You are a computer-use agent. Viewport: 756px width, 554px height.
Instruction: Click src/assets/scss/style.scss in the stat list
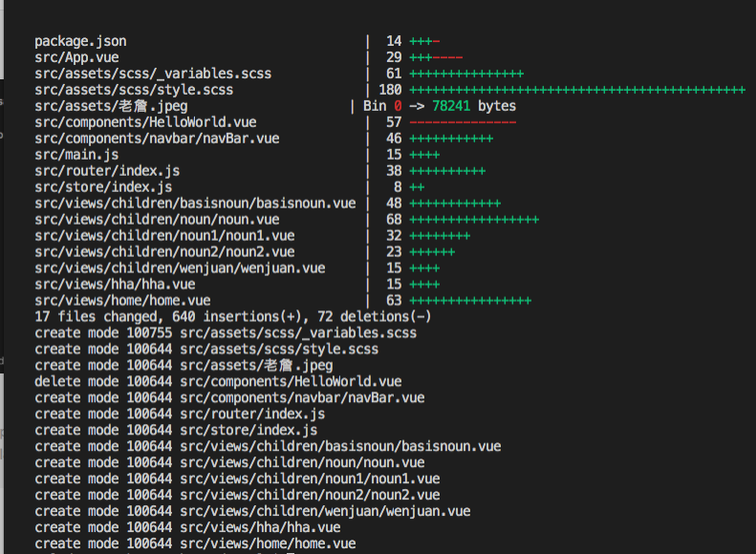(134, 90)
